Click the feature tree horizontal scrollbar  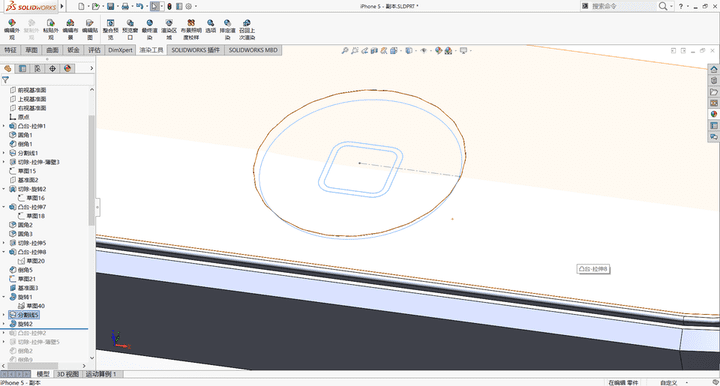32,366
